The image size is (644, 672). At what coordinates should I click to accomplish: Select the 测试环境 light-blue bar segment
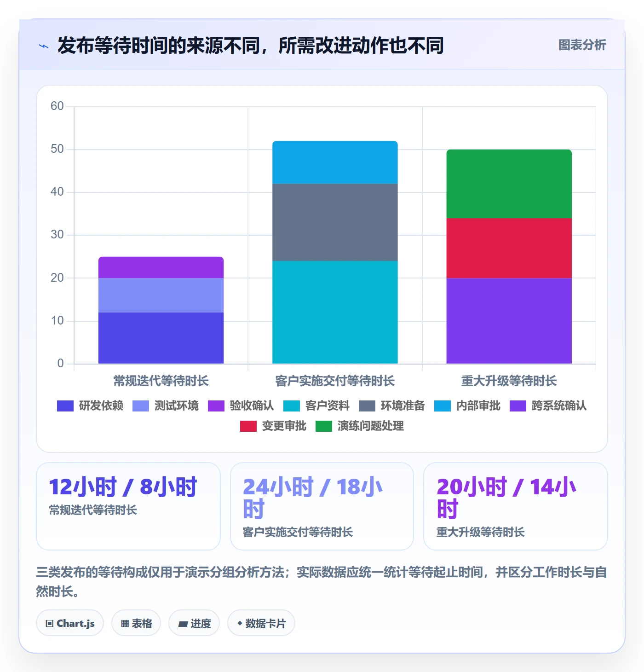coord(161,295)
